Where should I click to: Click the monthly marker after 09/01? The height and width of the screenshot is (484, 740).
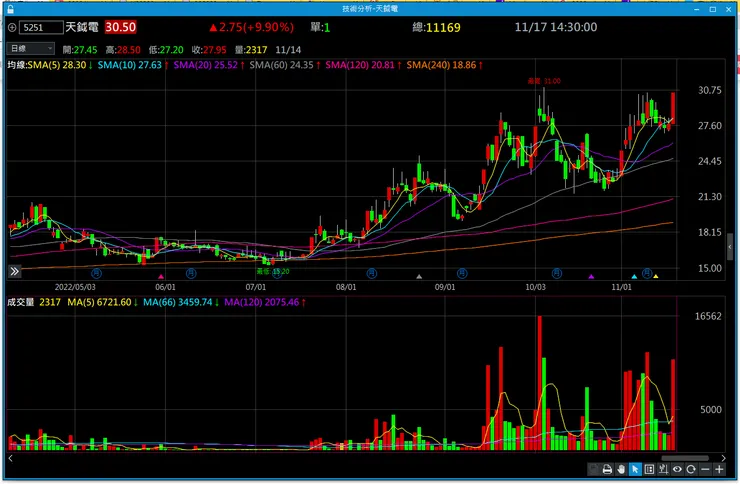click(x=462, y=273)
